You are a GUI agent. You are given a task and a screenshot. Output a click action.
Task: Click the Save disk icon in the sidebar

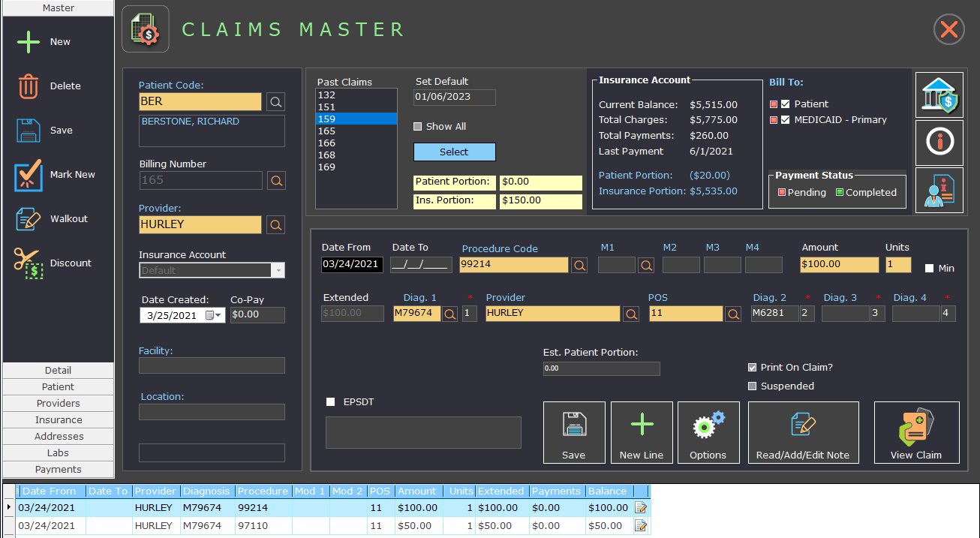pos(29,130)
